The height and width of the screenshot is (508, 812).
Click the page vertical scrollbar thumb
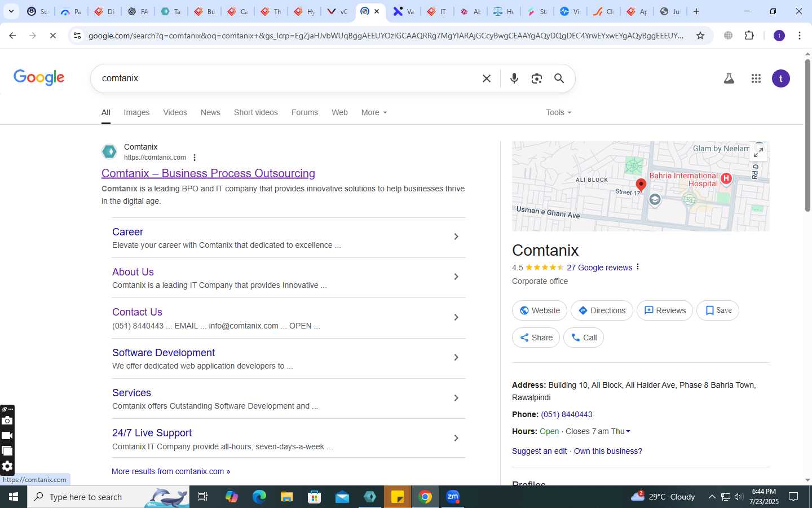[807, 135]
